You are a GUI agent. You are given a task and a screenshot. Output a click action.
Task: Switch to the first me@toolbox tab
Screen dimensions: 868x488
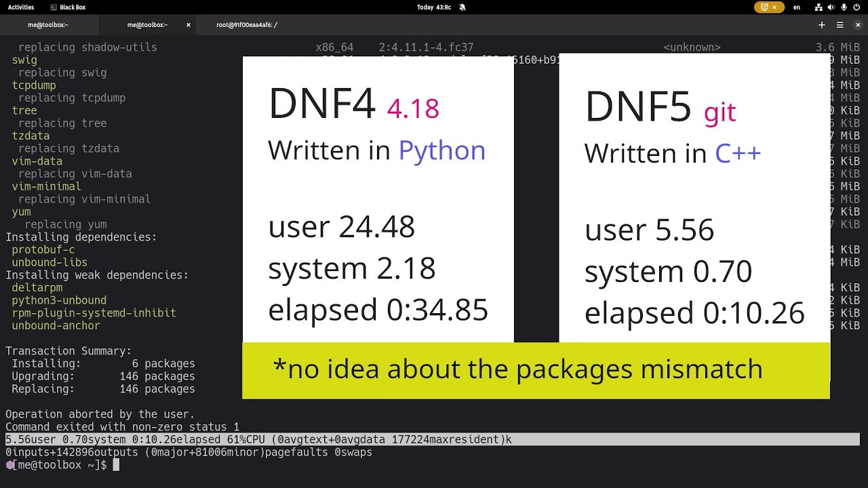[x=48, y=25]
